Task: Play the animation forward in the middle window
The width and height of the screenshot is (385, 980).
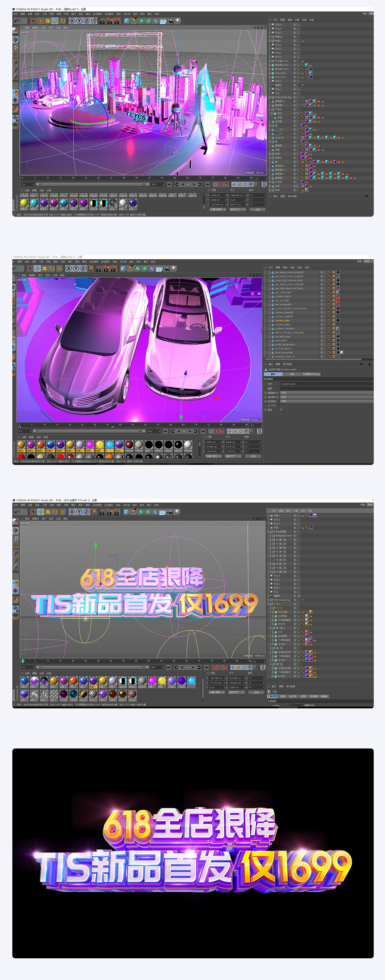Action: click(x=184, y=431)
